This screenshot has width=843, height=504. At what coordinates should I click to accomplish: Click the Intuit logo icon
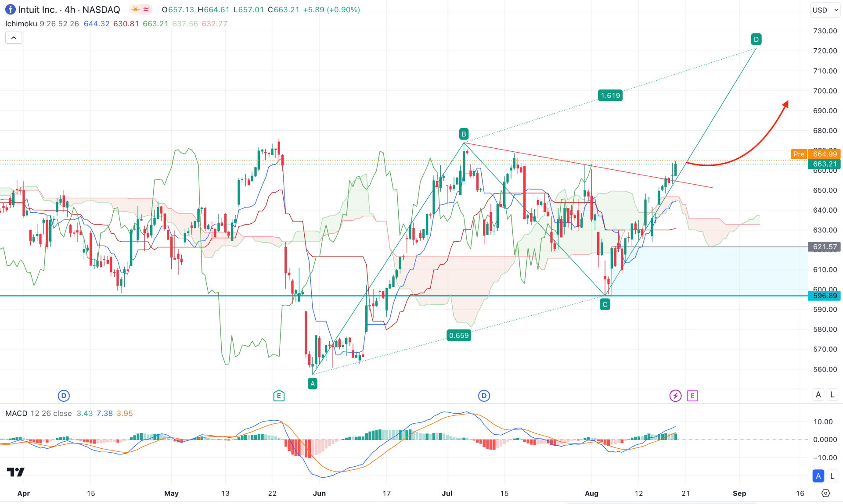click(x=10, y=9)
